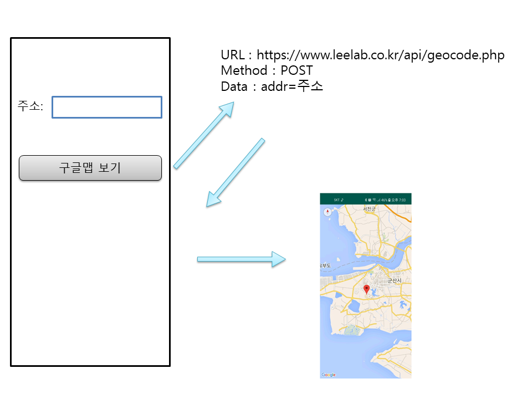This screenshot has height=399, width=532.
Task: Click the compass icon on the map
Action: point(327,211)
